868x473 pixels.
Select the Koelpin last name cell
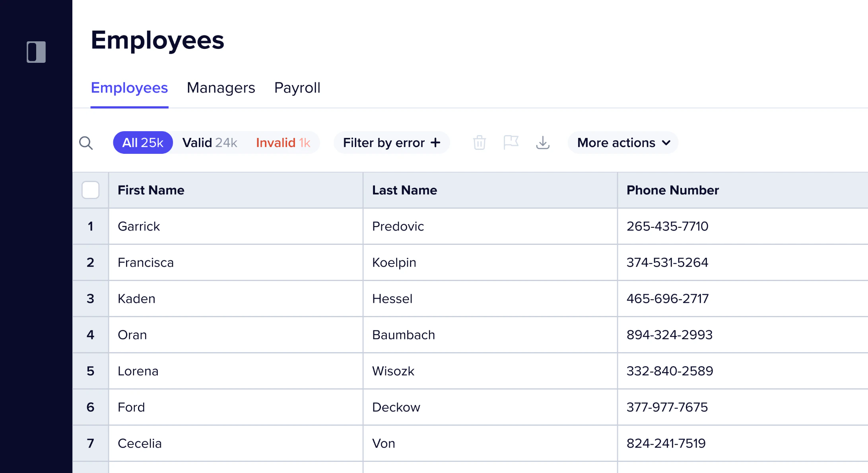[x=394, y=262]
